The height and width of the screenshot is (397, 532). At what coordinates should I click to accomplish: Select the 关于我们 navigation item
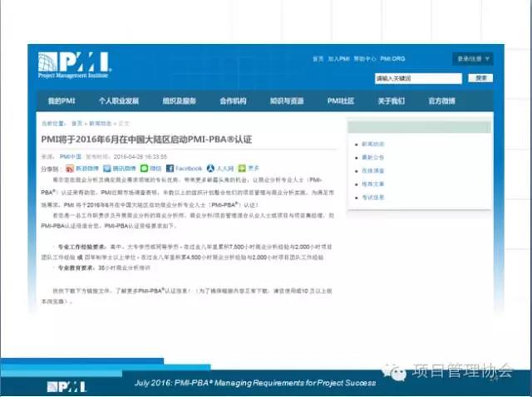(x=392, y=101)
